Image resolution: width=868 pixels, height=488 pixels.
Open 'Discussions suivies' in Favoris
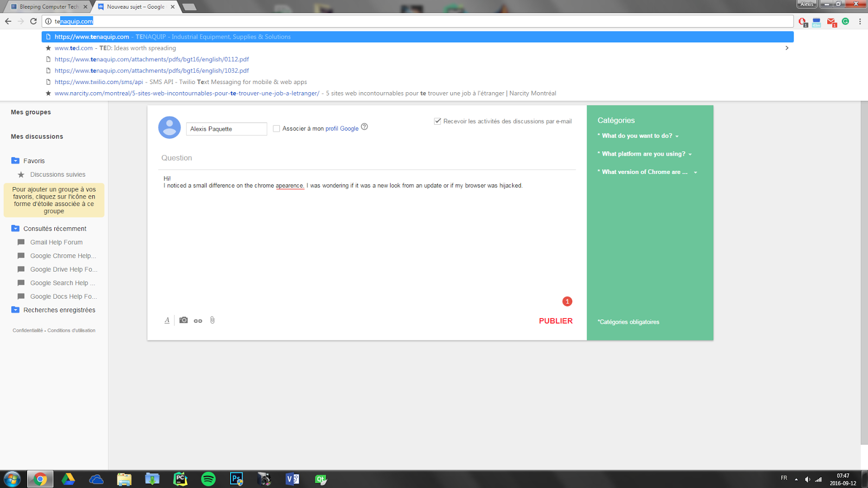click(58, 175)
